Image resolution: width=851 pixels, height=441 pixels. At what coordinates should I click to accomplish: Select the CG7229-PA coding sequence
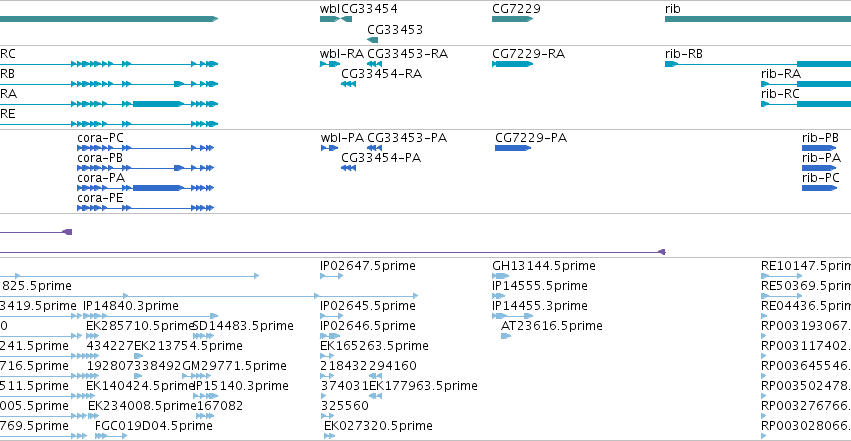(513, 148)
